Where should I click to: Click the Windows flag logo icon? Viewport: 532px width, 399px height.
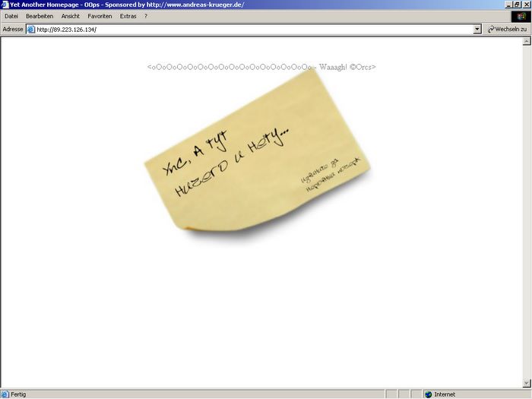pos(523,16)
